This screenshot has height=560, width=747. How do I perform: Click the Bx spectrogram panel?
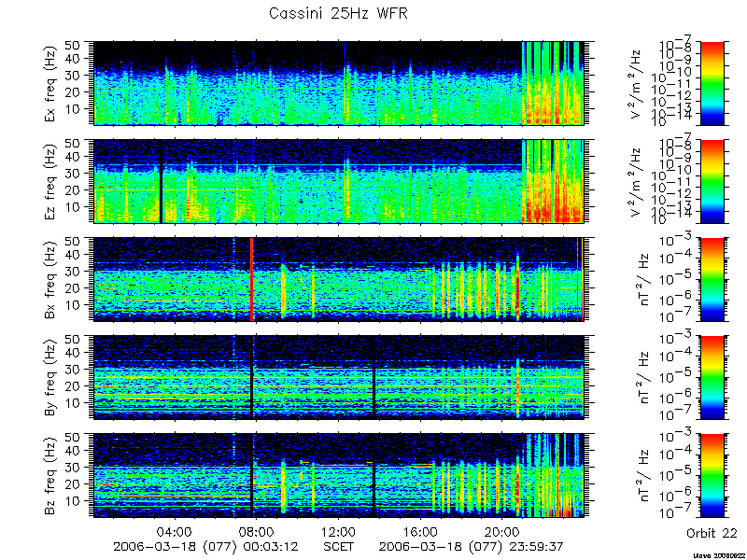[338, 279]
